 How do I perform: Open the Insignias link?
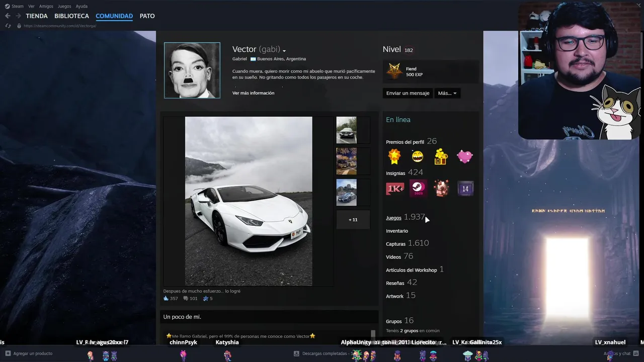(x=395, y=173)
